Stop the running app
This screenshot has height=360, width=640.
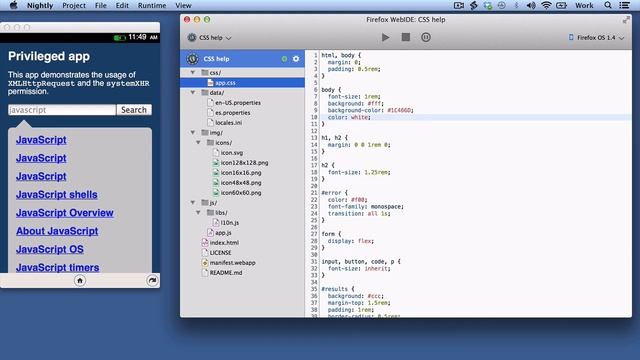click(x=405, y=37)
